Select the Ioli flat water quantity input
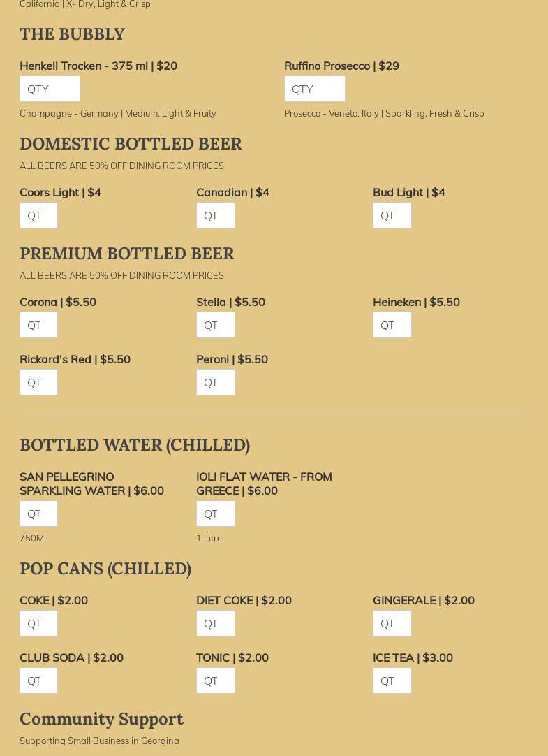Screen dimensions: 548x756 (x=215, y=514)
